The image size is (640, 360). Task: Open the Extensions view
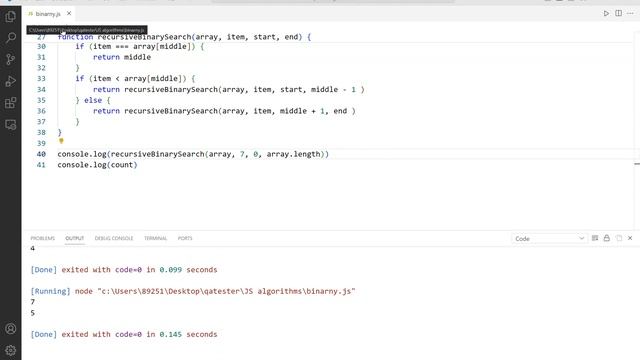coord(11,103)
